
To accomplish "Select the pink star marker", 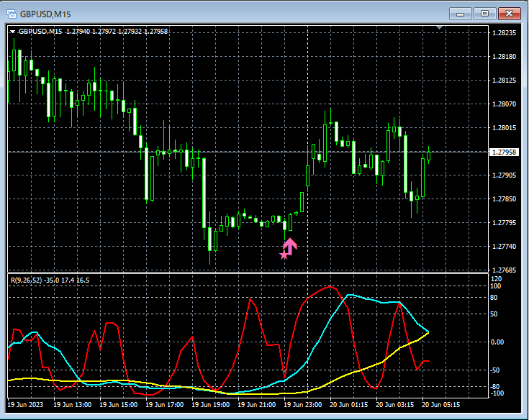I will [284, 255].
